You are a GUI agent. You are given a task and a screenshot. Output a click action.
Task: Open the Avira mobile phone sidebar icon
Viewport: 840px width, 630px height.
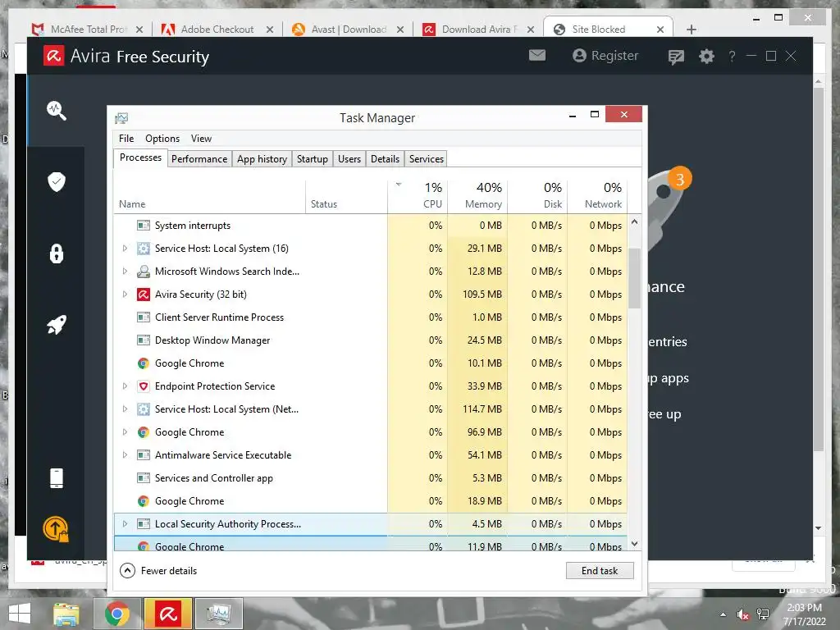pyautogui.click(x=57, y=478)
